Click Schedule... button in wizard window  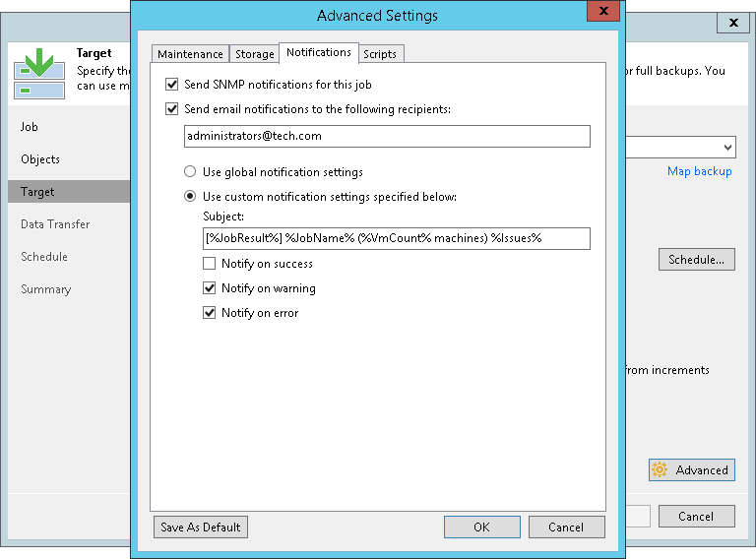(x=696, y=260)
